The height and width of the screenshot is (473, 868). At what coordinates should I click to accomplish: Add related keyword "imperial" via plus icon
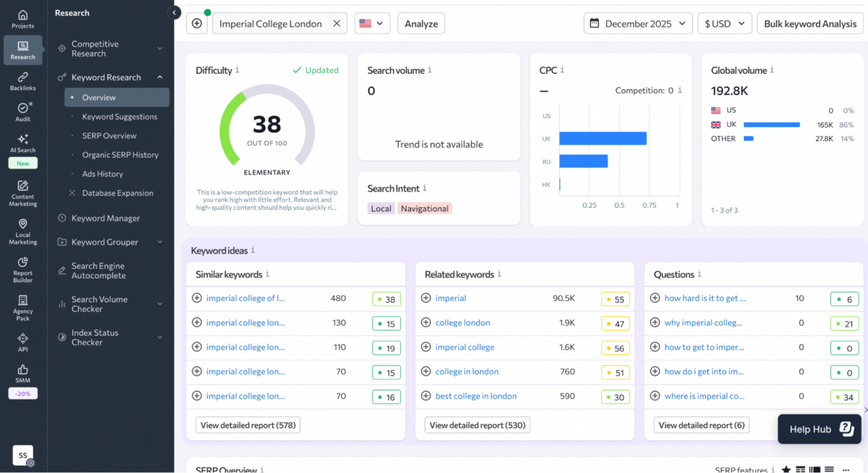click(426, 298)
